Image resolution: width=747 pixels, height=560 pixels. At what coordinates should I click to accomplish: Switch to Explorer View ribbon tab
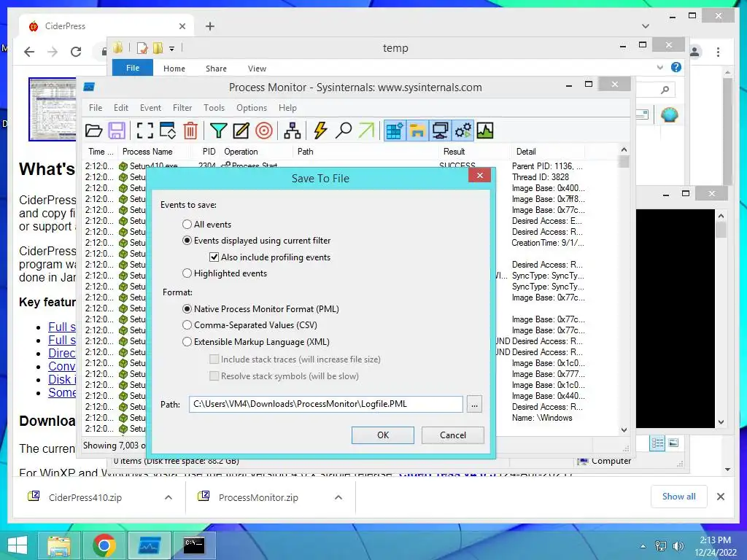coord(257,69)
